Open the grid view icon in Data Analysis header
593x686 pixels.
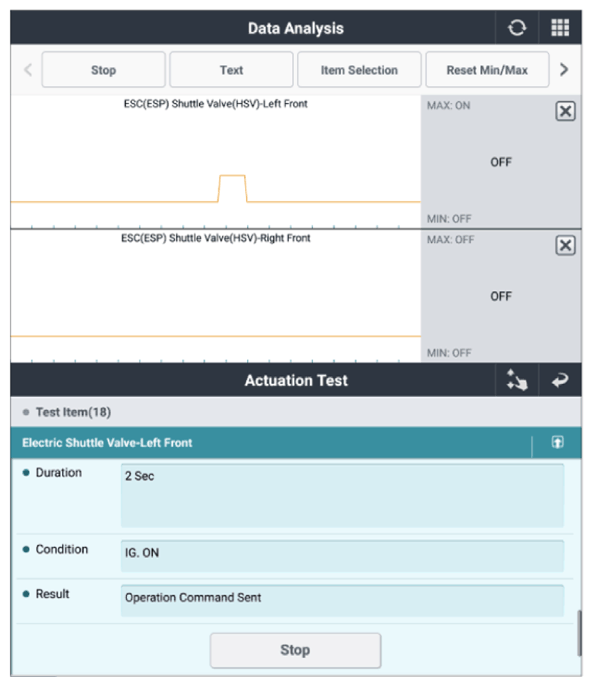coord(560,28)
